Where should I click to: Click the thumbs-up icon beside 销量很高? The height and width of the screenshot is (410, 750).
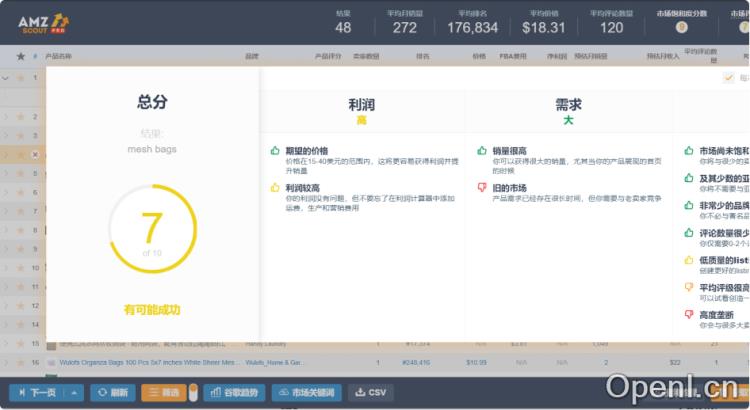481,150
